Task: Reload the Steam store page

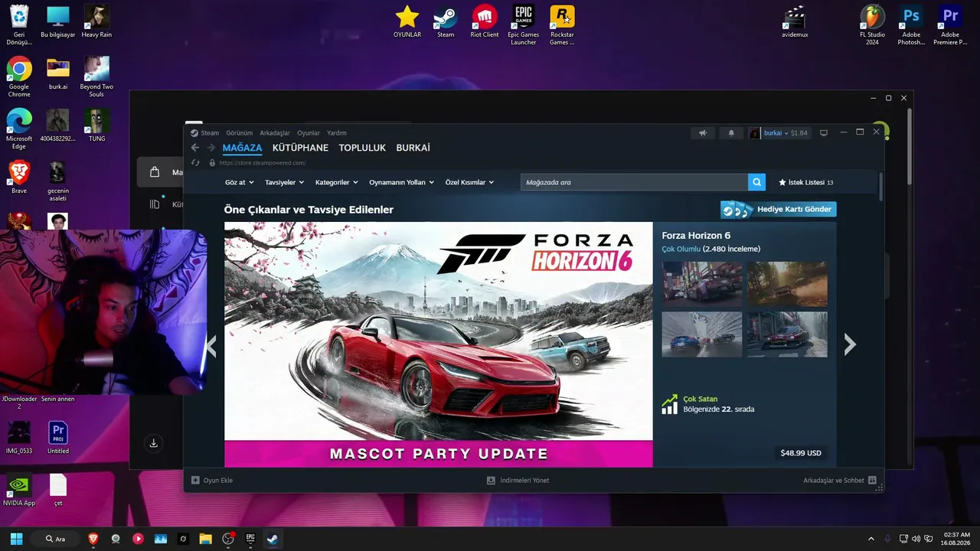Action: 195,163
